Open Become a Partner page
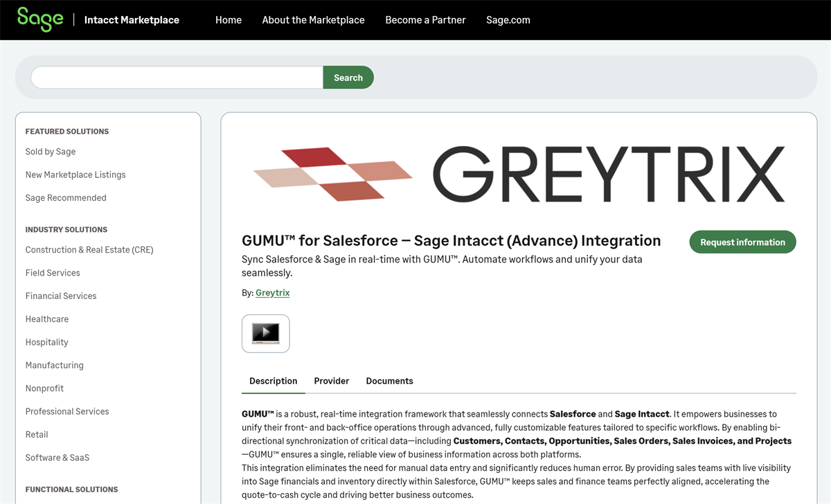Image resolution: width=831 pixels, height=504 pixels. (x=425, y=20)
